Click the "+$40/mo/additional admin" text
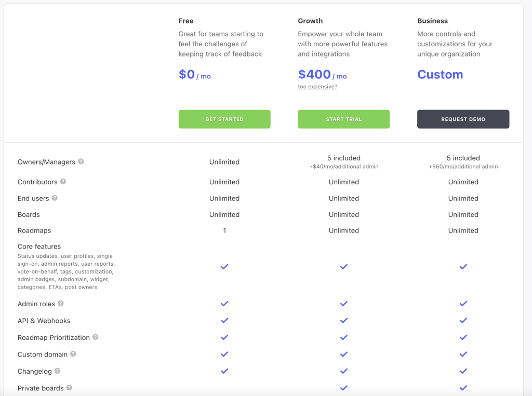This screenshot has width=532, height=396. click(344, 167)
